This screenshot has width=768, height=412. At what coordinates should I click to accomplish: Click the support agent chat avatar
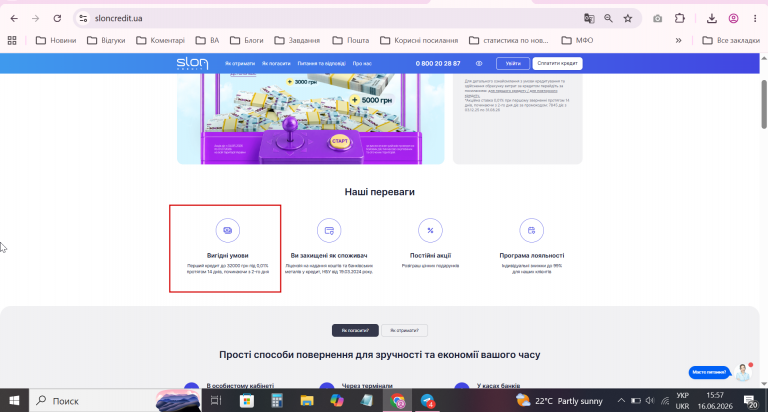coord(743,372)
